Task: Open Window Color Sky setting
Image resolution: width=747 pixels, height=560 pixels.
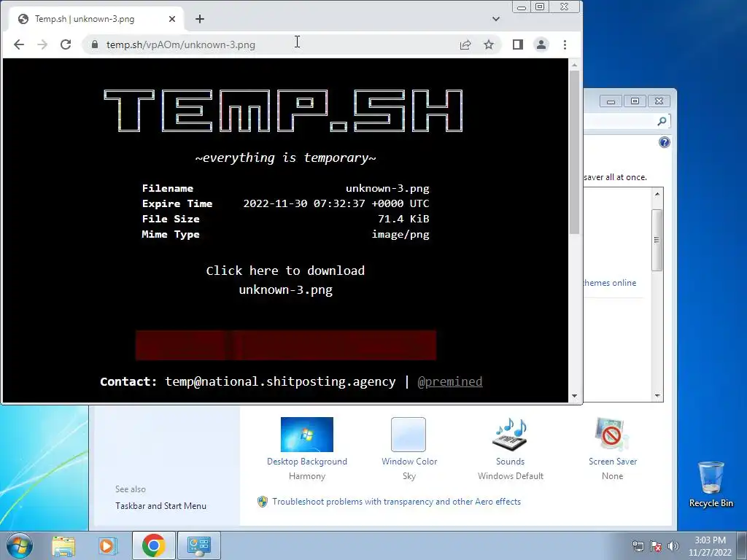Action: (x=409, y=449)
